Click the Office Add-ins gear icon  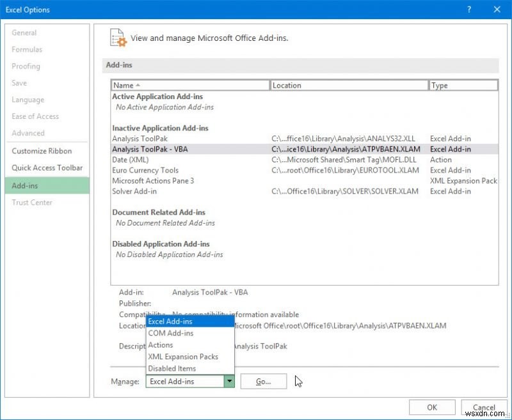(x=118, y=38)
